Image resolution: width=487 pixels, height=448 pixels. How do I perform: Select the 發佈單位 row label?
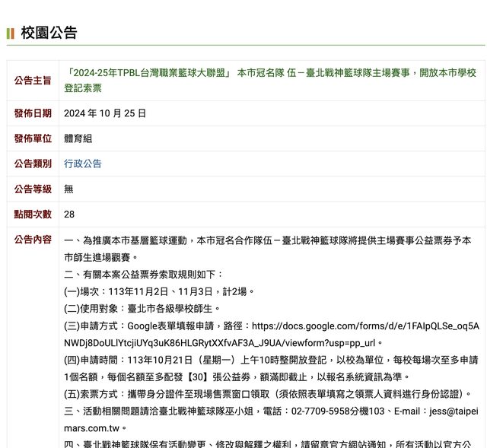point(33,138)
